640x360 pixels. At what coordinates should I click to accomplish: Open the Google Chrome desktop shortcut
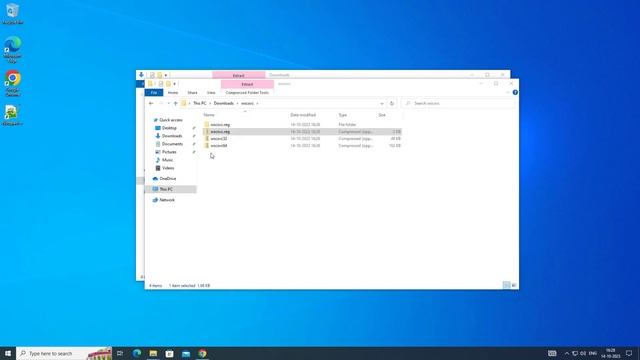click(12, 83)
